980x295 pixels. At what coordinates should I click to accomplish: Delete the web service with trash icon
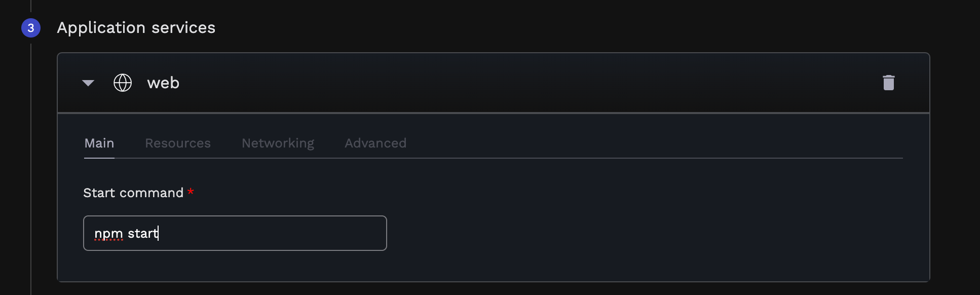pos(888,83)
